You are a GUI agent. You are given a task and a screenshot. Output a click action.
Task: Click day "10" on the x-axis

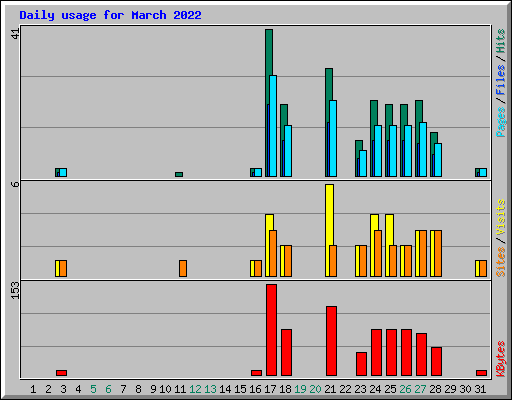pos(165,389)
